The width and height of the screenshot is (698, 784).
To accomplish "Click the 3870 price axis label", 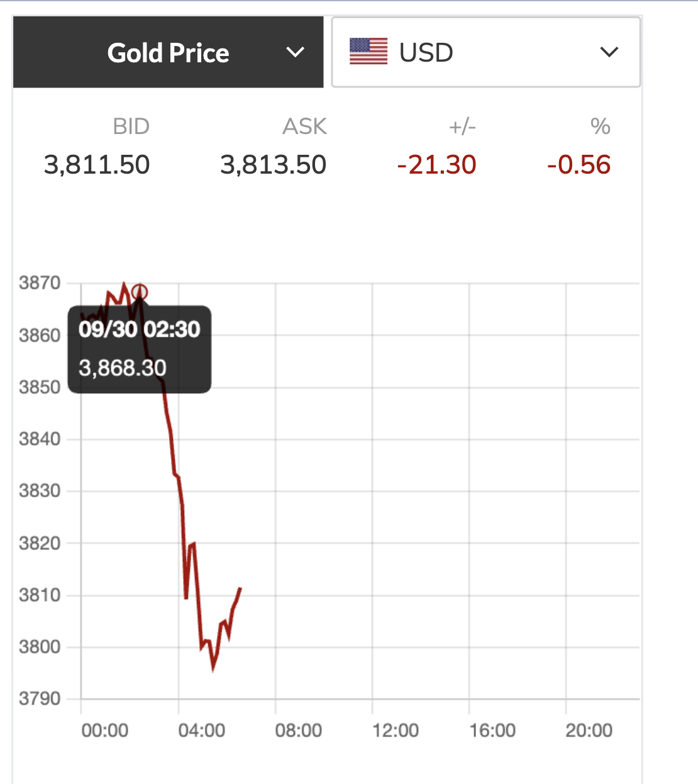I will pos(40,283).
